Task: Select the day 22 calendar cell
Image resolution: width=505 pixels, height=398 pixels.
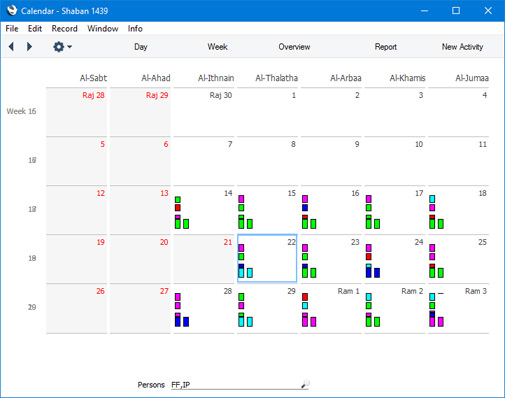Action: [267, 258]
